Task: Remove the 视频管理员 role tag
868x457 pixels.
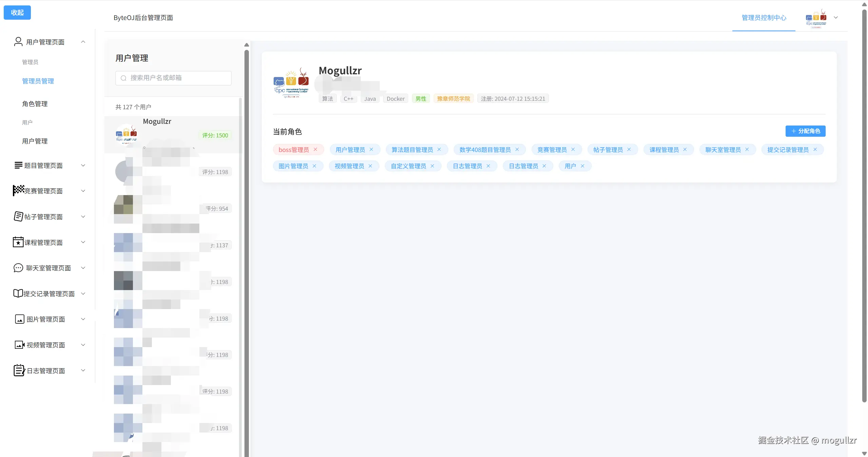Action: pyautogui.click(x=370, y=166)
